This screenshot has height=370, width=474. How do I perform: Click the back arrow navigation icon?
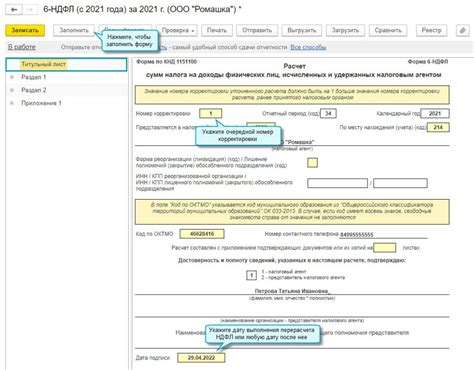pos(14,9)
